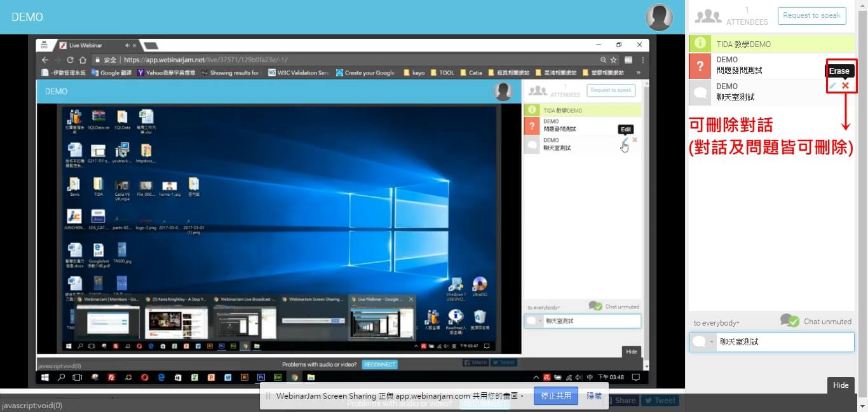Click the Tweet button in the bottom bar
The image size is (868, 412).
click(660, 401)
